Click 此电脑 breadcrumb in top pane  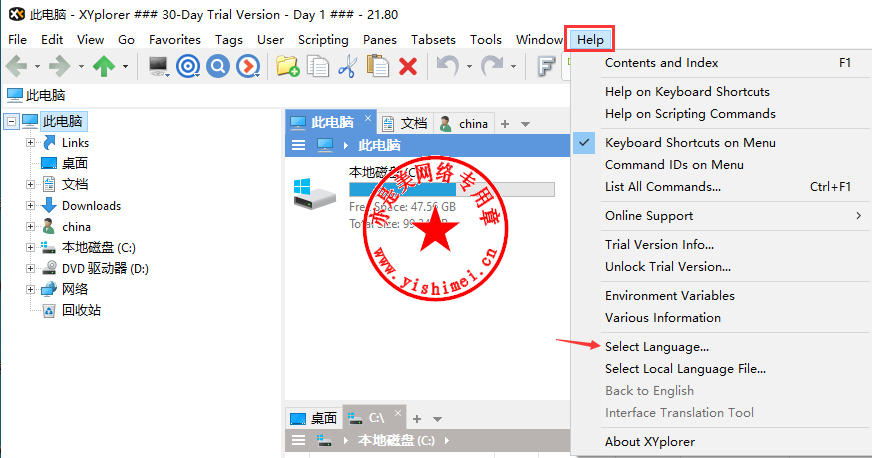pyautogui.click(x=379, y=145)
